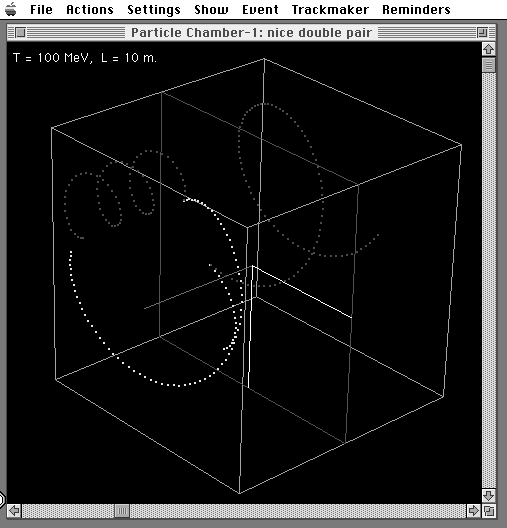
Task: Click the horizontal scrollbar track right of thumb
Action: pos(298,511)
